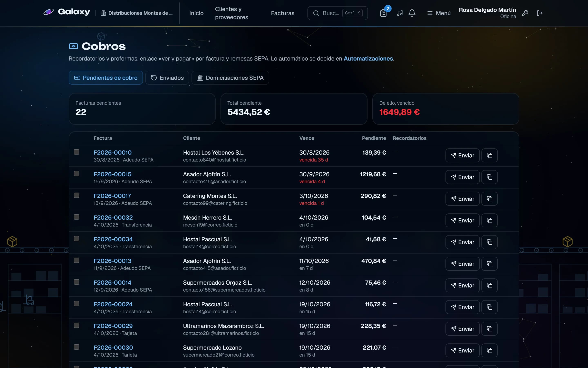
Task: Click the Rosa Delgado Martín user profile
Action: point(487,13)
